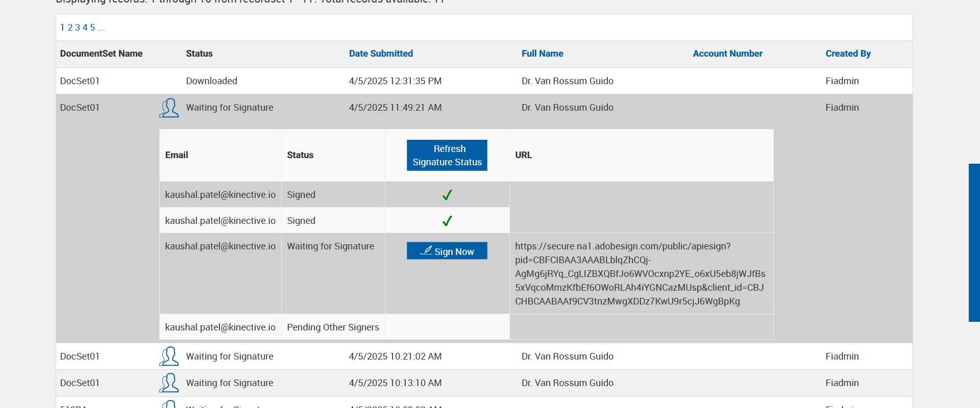
Task: Sort by Account Number column
Action: tap(727, 54)
